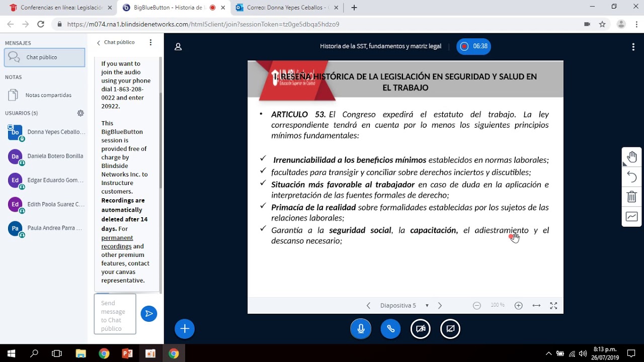Open the Windows notification center

click(631, 353)
